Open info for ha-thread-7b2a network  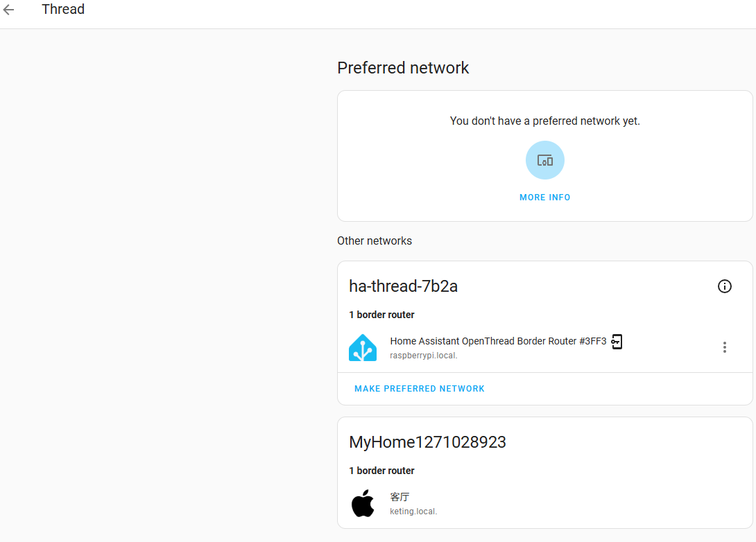pyautogui.click(x=724, y=286)
